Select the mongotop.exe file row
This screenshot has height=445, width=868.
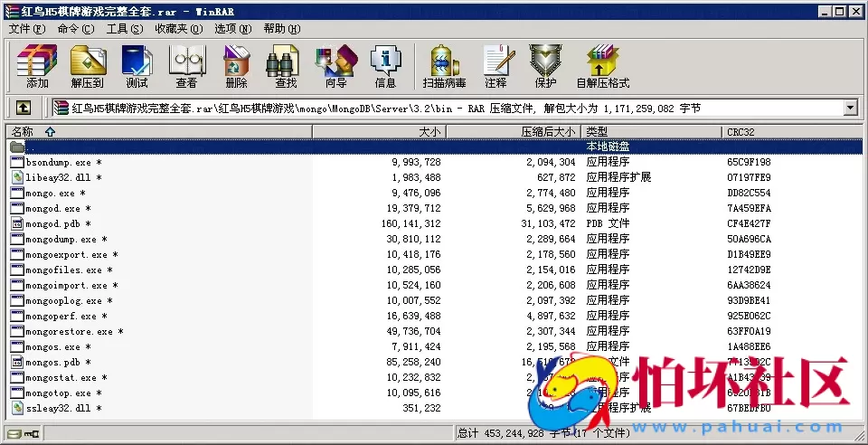point(436,393)
